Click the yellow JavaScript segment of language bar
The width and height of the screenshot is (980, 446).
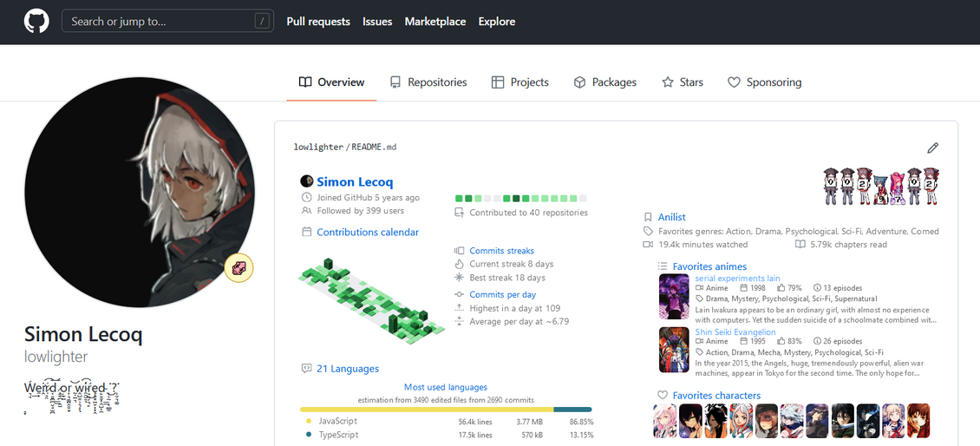[426, 410]
